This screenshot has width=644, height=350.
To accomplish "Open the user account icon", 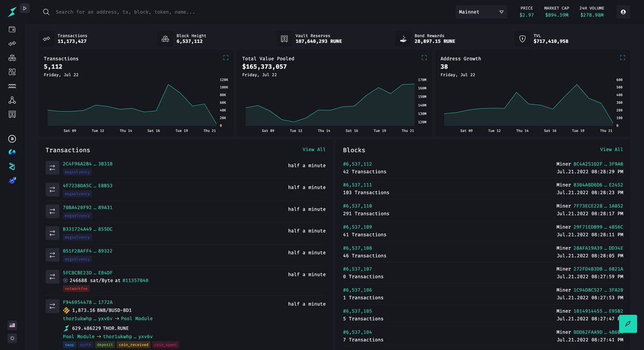I will [x=623, y=12].
